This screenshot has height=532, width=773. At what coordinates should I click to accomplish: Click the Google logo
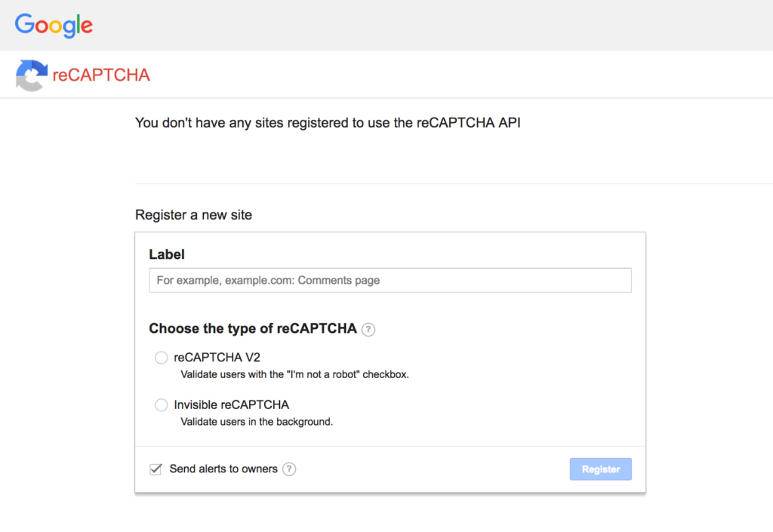click(x=54, y=26)
